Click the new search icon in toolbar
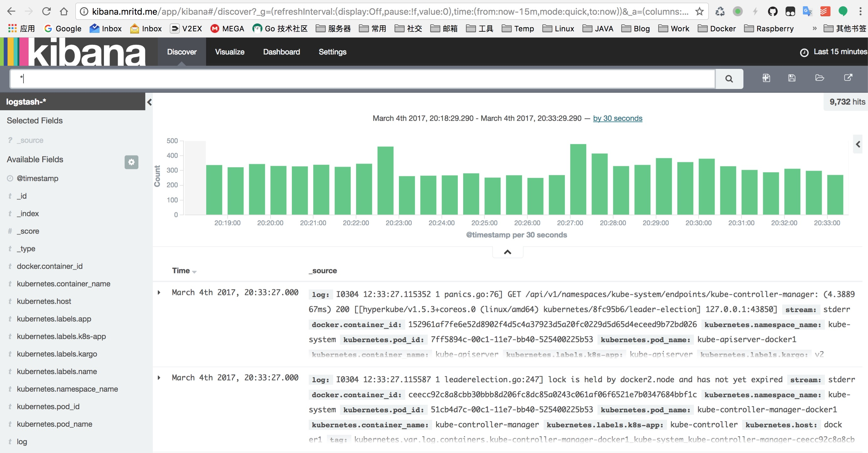 [767, 78]
